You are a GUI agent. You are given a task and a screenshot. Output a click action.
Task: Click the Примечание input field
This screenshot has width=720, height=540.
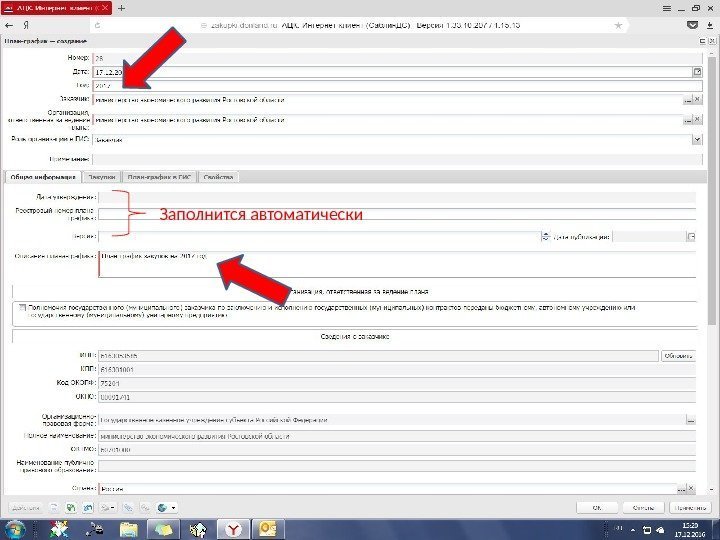(397, 159)
